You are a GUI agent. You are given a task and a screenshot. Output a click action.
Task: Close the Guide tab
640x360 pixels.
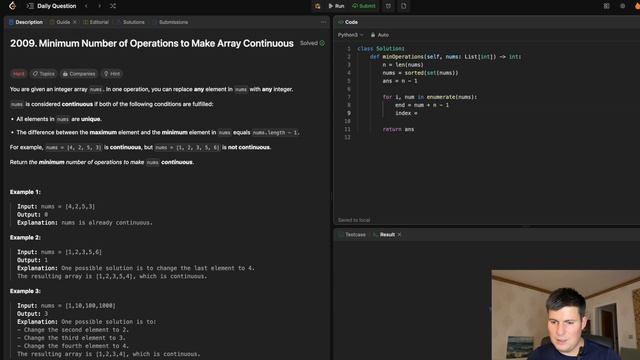[75, 22]
